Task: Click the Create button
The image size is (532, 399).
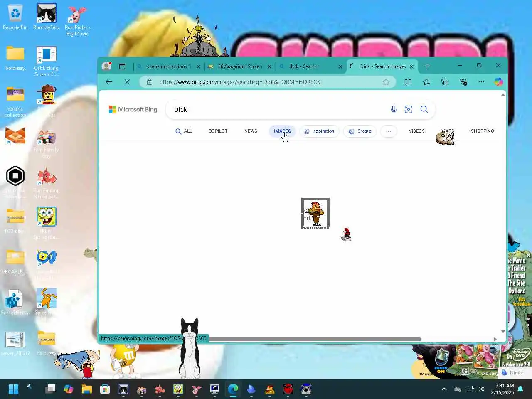Action: coord(360,131)
